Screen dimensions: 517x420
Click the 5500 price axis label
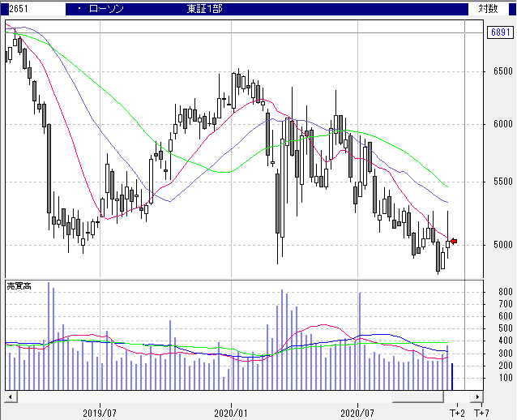pos(503,182)
